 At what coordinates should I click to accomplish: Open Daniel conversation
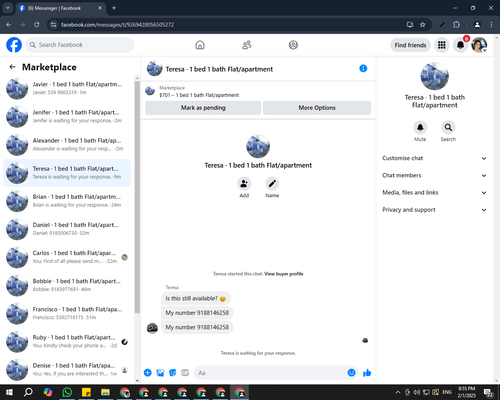tap(67, 229)
